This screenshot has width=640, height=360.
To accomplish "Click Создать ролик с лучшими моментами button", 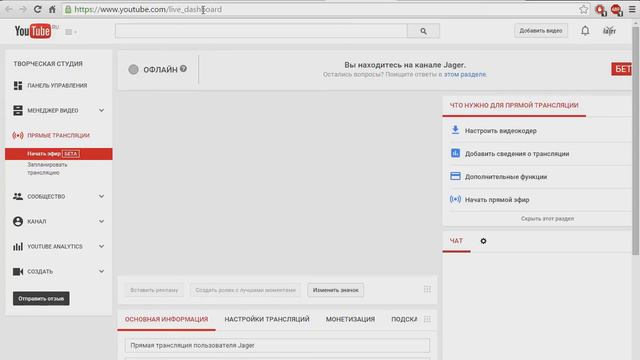I will (245, 290).
